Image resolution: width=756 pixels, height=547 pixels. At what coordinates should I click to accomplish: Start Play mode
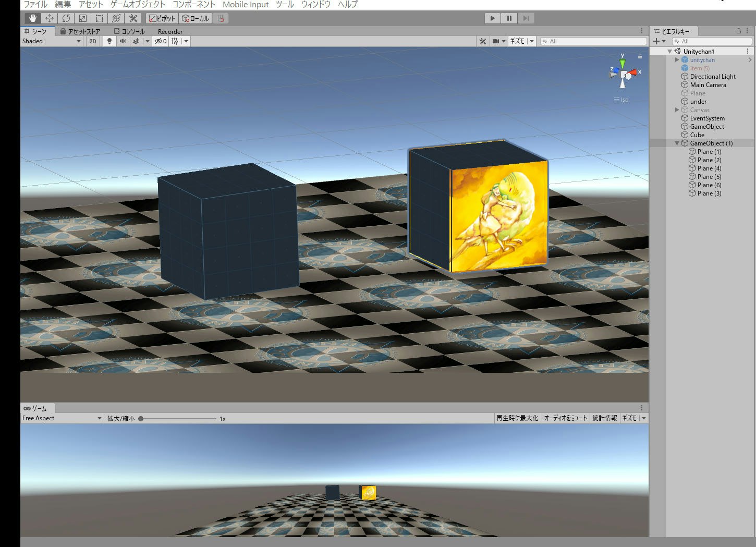coord(492,18)
